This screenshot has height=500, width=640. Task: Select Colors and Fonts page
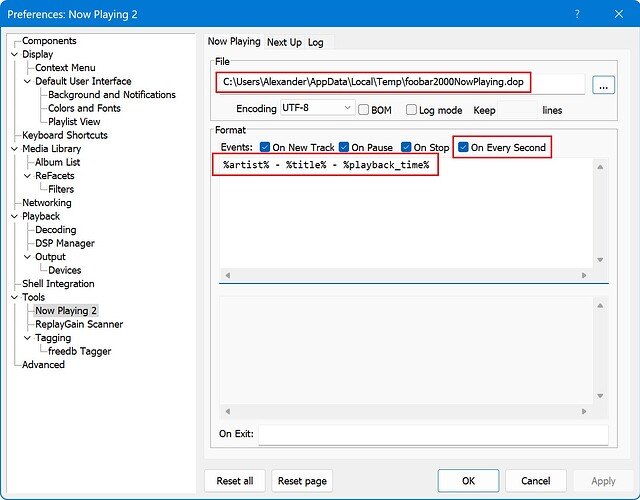84,108
